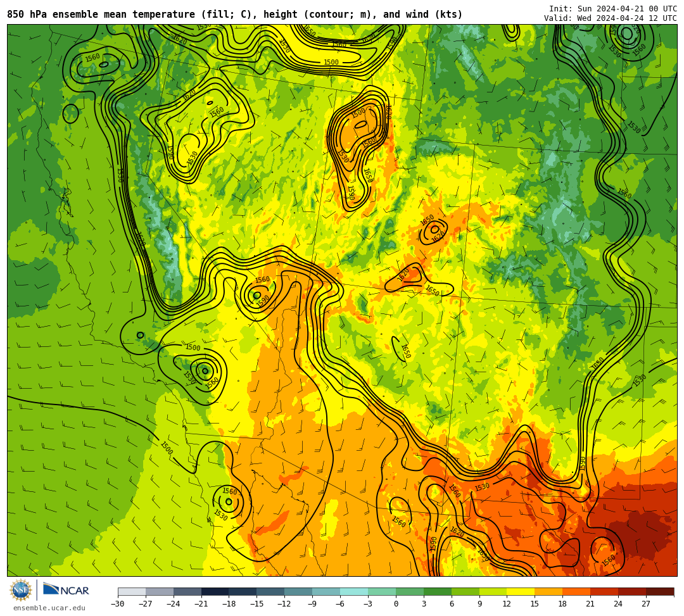The height and width of the screenshot is (616, 684).
Task: Click the −18 colorbar tick label
Action: pos(229,604)
